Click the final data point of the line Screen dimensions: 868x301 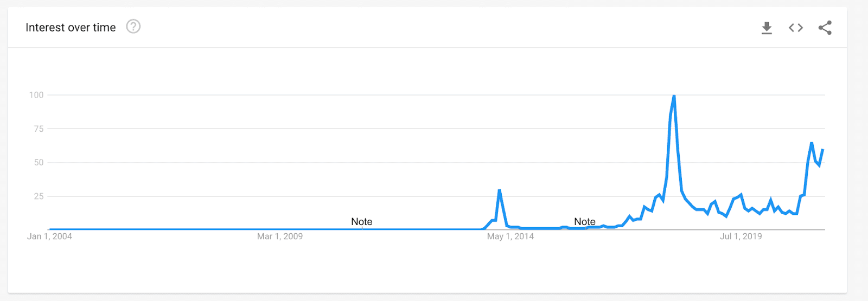click(x=823, y=150)
